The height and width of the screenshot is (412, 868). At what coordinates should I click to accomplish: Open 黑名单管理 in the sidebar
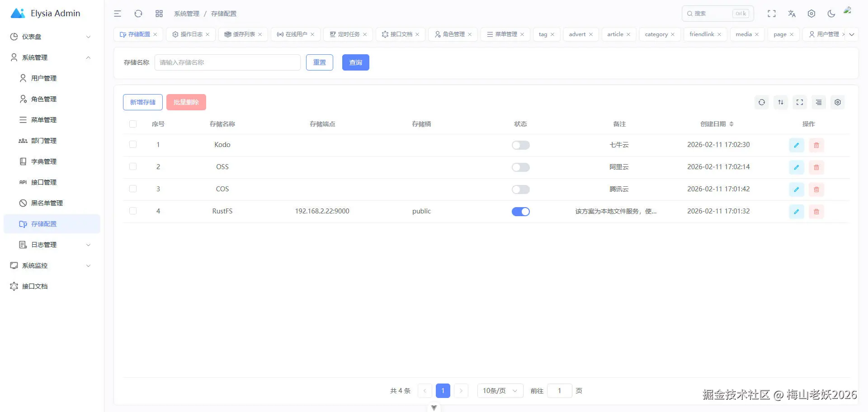pos(52,203)
